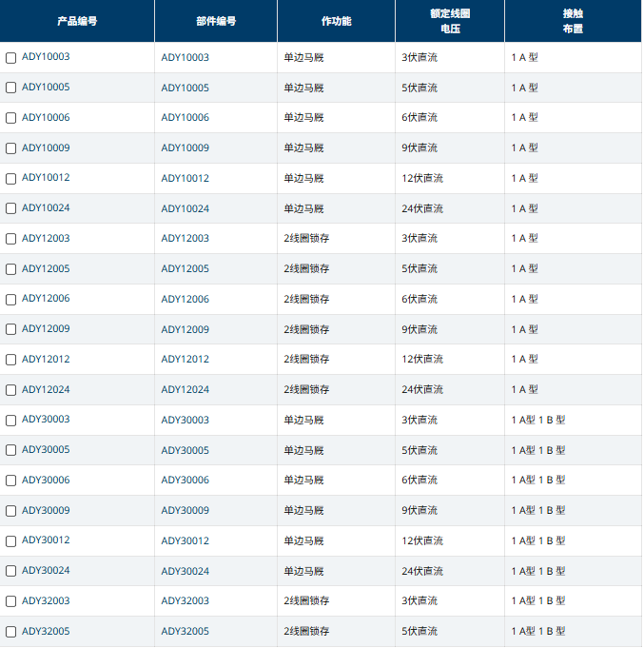Select part number ADY30012 in second column
The height and width of the screenshot is (648, 644).
pyautogui.click(x=185, y=541)
